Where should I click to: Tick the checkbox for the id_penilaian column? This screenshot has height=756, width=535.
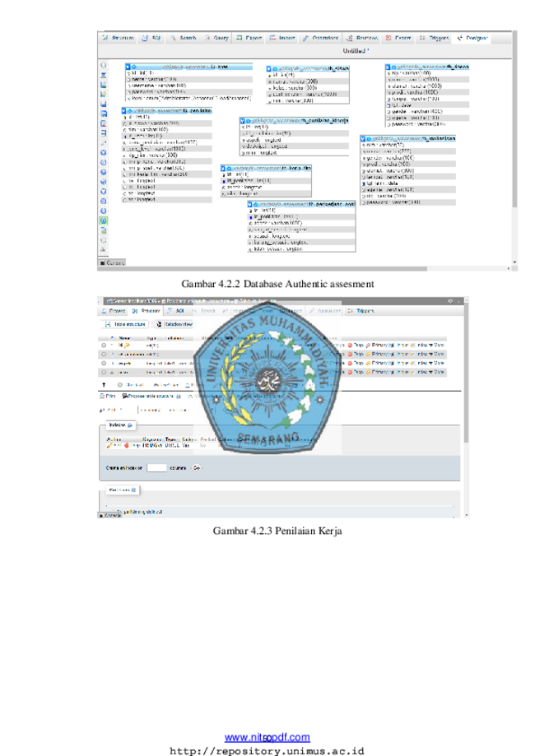104,355
